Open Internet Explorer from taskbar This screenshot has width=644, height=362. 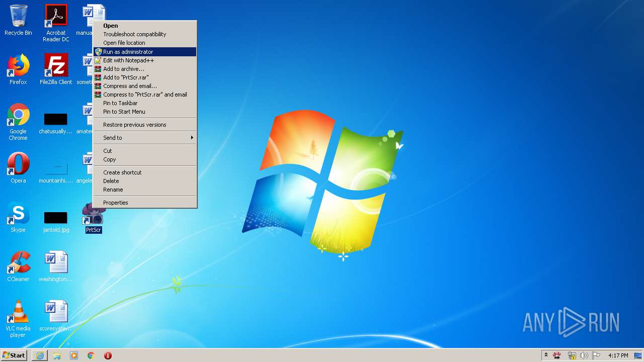click(x=40, y=355)
